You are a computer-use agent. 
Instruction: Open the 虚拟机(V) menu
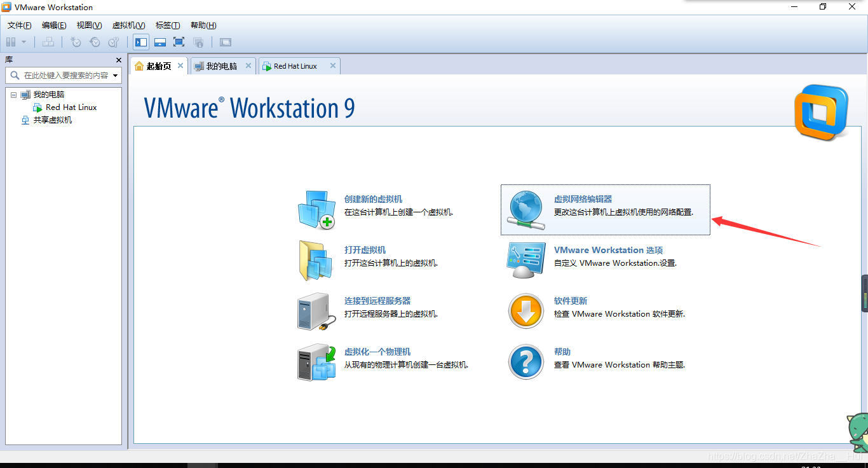click(x=128, y=25)
